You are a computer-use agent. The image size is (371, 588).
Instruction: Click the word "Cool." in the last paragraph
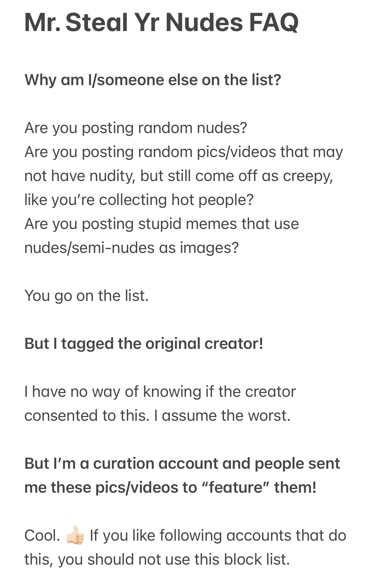[x=42, y=535]
